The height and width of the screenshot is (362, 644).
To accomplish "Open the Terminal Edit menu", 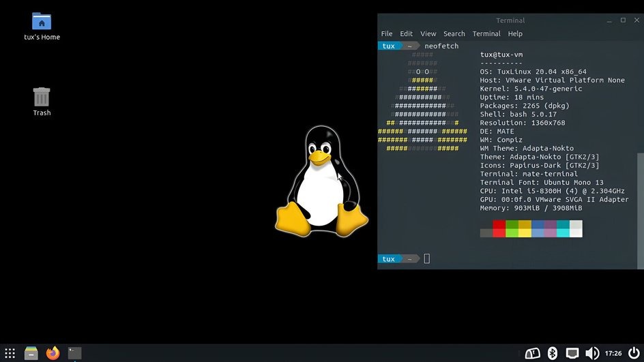I will click(406, 33).
